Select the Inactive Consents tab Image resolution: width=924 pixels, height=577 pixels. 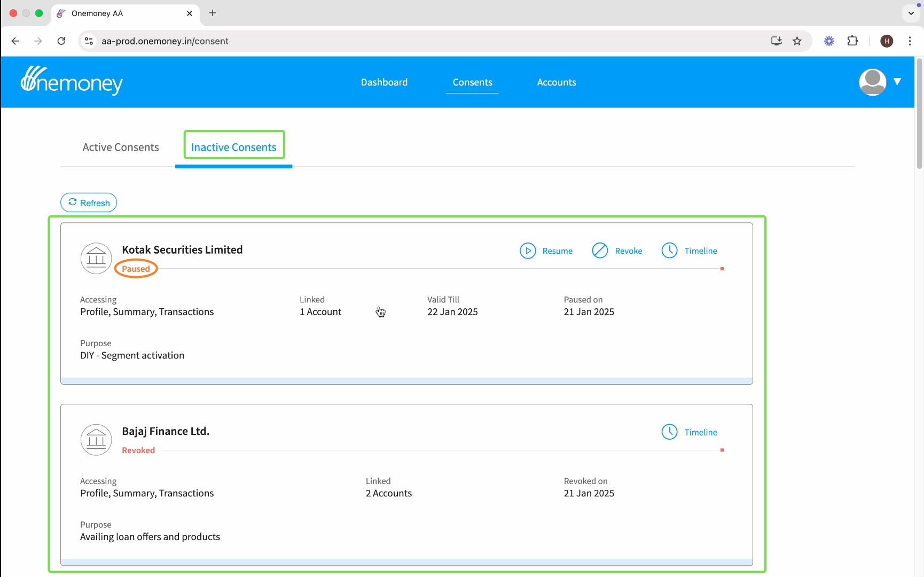234,147
